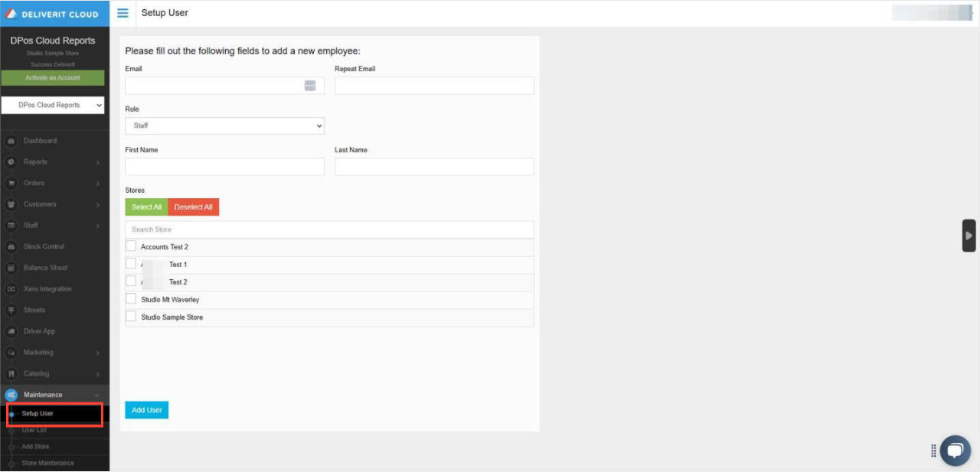Click the Deliverit Cloud logo

53,14
